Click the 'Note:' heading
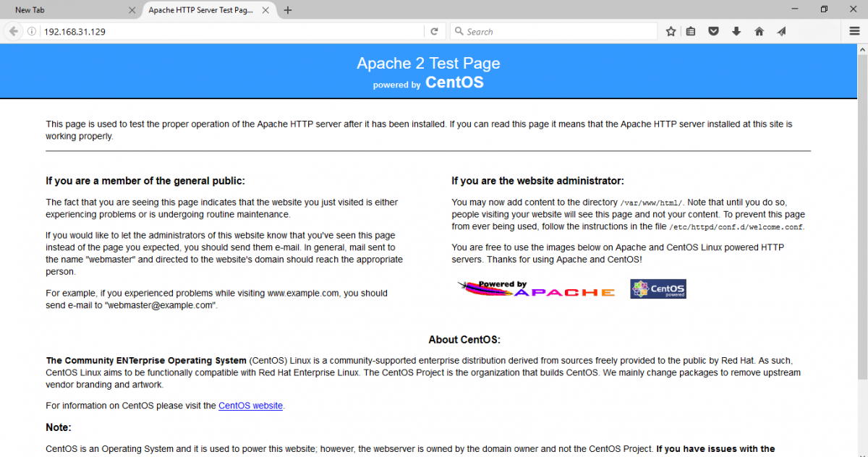868x457 pixels. tap(59, 427)
